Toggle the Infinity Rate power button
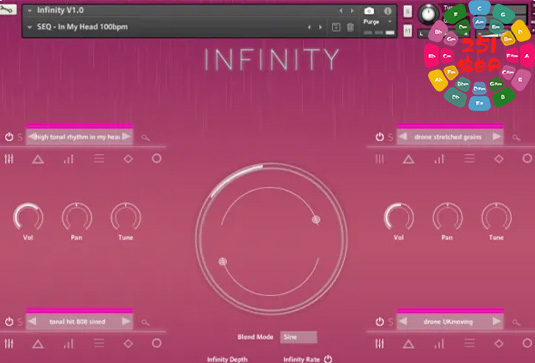 328,359
